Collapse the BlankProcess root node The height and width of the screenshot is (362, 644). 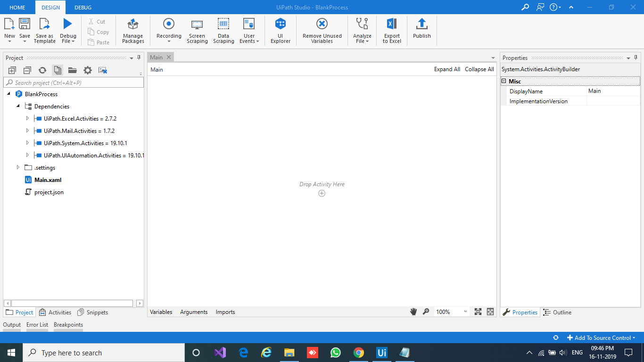click(x=8, y=94)
